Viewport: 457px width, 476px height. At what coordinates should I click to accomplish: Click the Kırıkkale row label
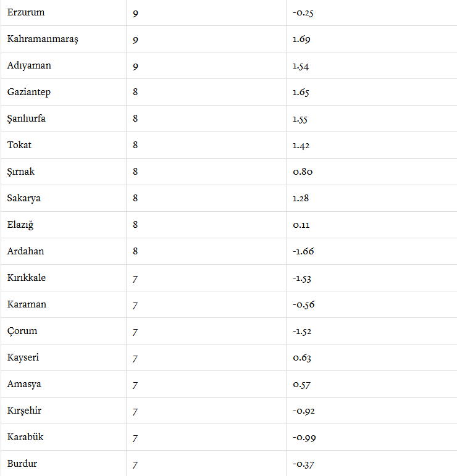pos(27,278)
